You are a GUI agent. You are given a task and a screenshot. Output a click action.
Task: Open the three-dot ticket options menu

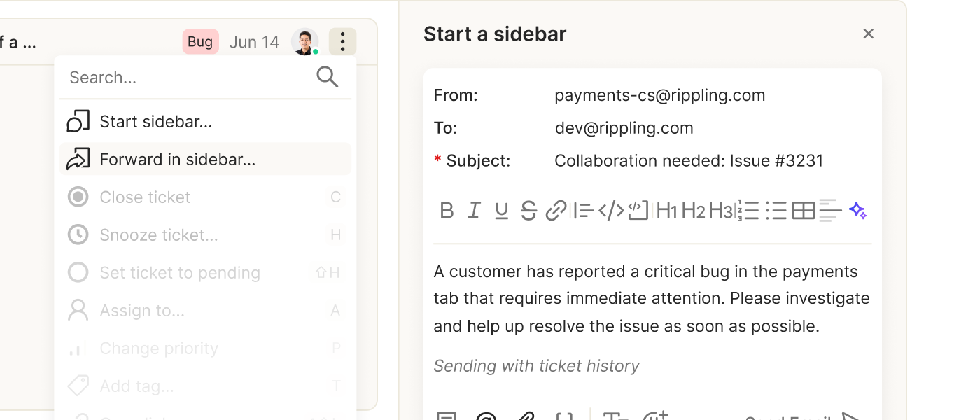[342, 42]
